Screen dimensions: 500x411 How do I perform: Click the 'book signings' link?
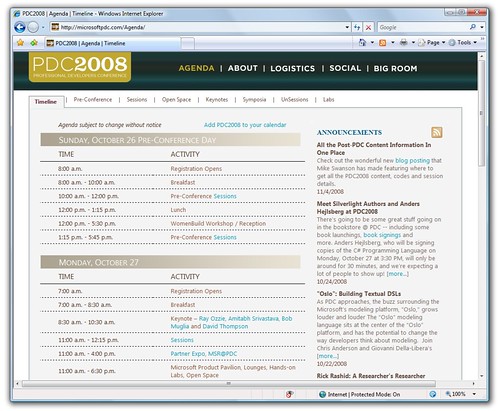pos(382,235)
